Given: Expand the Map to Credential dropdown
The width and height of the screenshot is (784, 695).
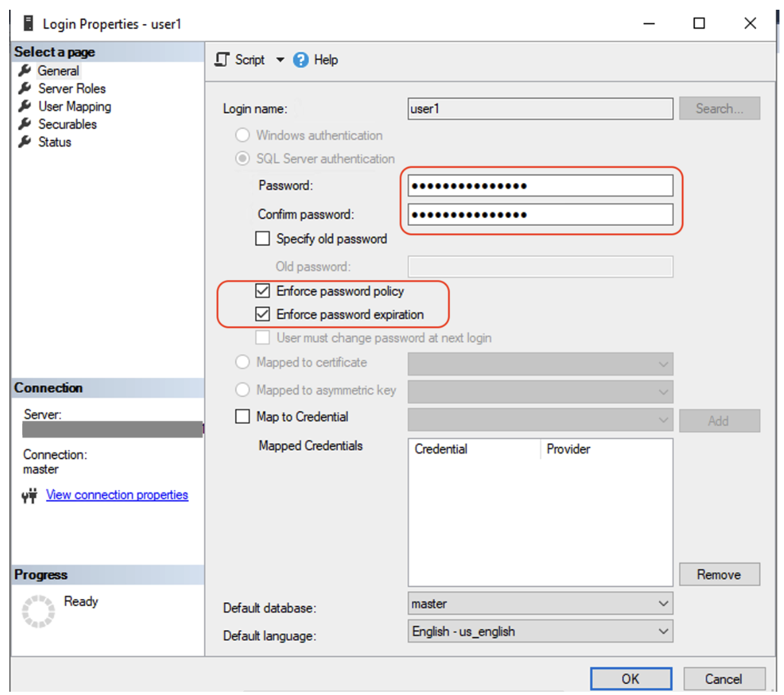Looking at the screenshot, I should point(540,420).
